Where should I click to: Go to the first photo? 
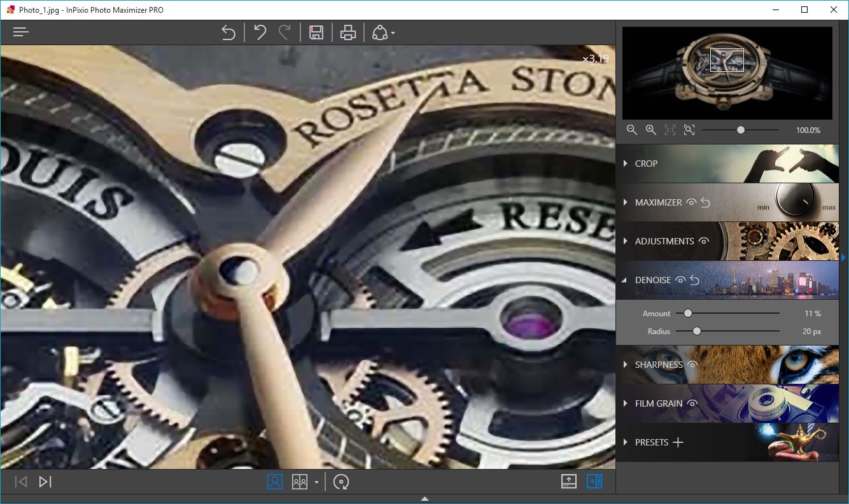(21, 482)
